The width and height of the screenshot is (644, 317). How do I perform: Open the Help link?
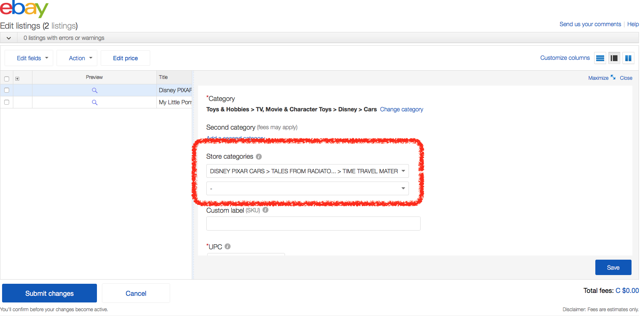point(633,24)
